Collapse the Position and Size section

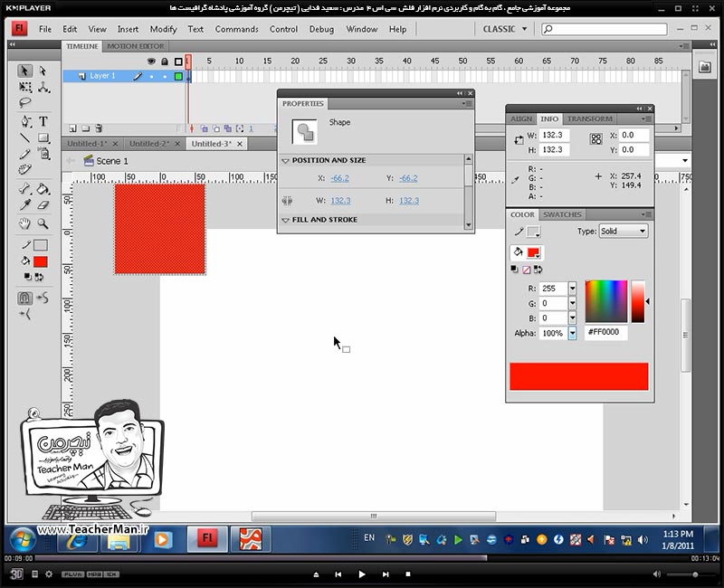285,161
